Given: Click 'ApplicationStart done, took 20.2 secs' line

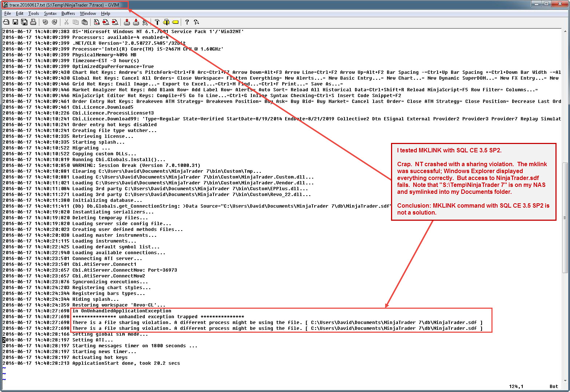Looking at the screenshot, I should click(91, 363).
